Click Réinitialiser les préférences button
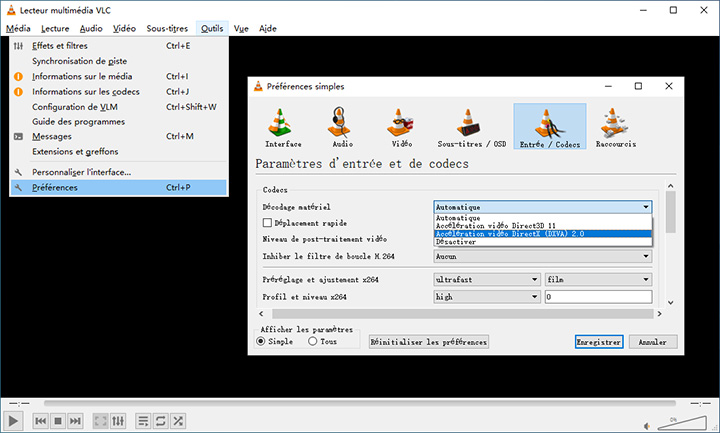The height and width of the screenshot is (433, 720). [x=428, y=342]
